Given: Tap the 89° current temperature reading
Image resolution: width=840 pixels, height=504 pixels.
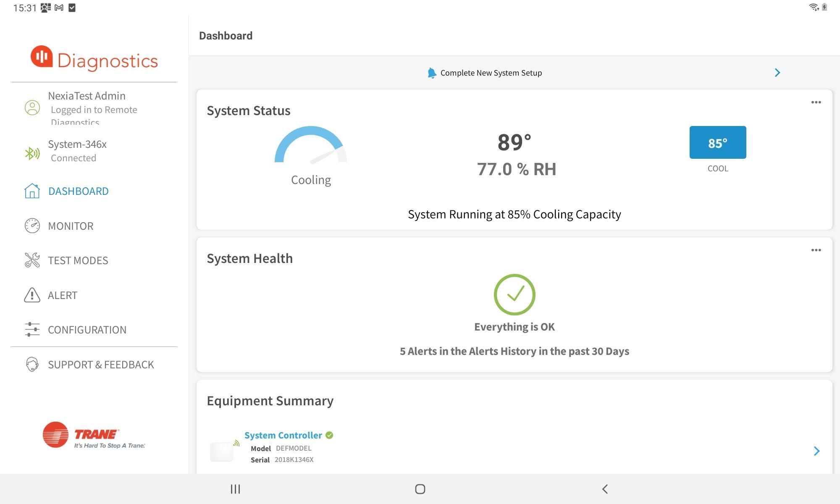Looking at the screenshot, I should tap(514, 142).
